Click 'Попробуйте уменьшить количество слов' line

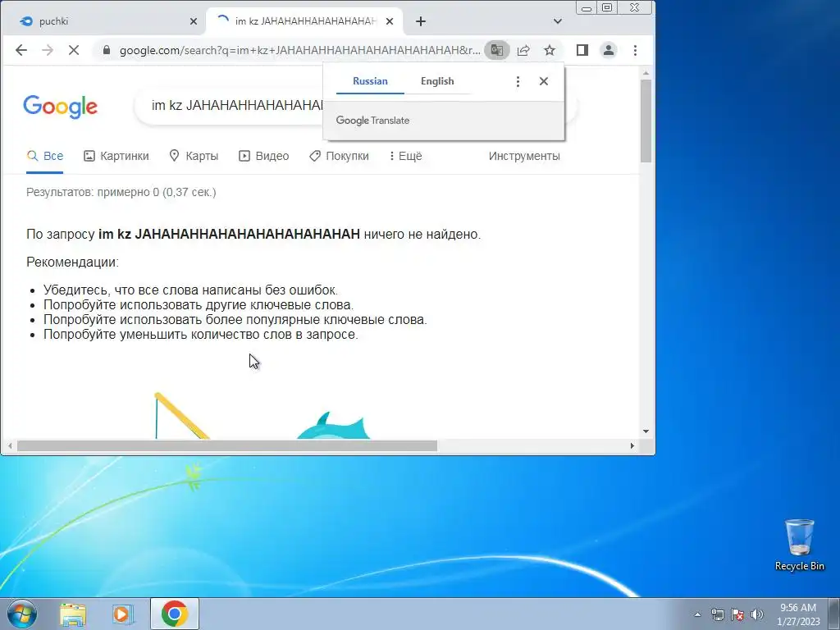201,335
